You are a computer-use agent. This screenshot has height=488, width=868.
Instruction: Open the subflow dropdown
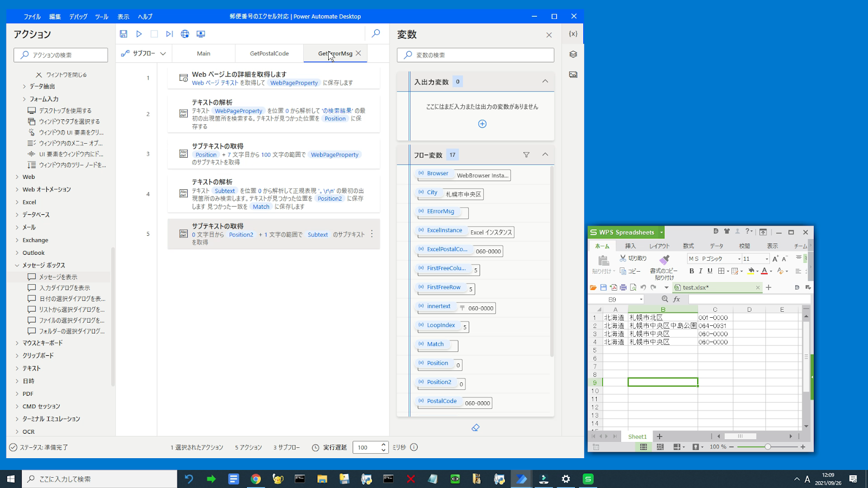coord(144,54)
